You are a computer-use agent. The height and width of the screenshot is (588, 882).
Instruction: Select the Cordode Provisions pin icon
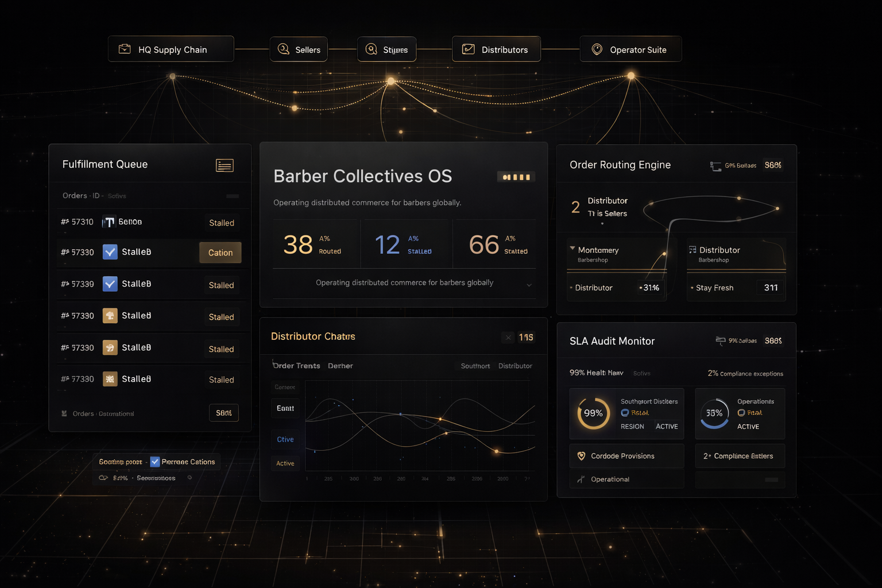pyautogui.click(x=583, y=456)
